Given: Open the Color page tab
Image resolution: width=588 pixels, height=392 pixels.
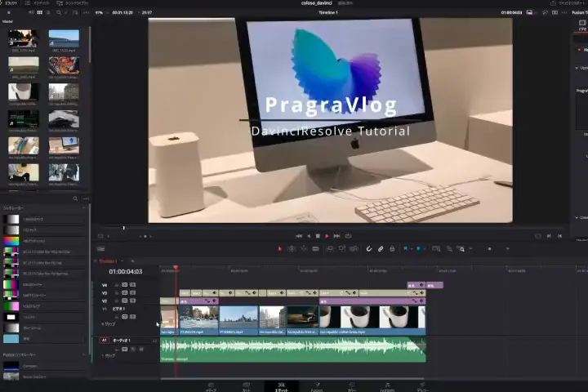Looking at the screenshot, I should pyautogui.click(x=352, y=387).
